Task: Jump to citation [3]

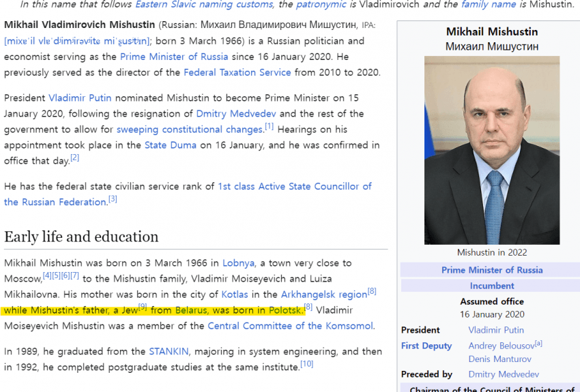Action: [x=113, y=199]
